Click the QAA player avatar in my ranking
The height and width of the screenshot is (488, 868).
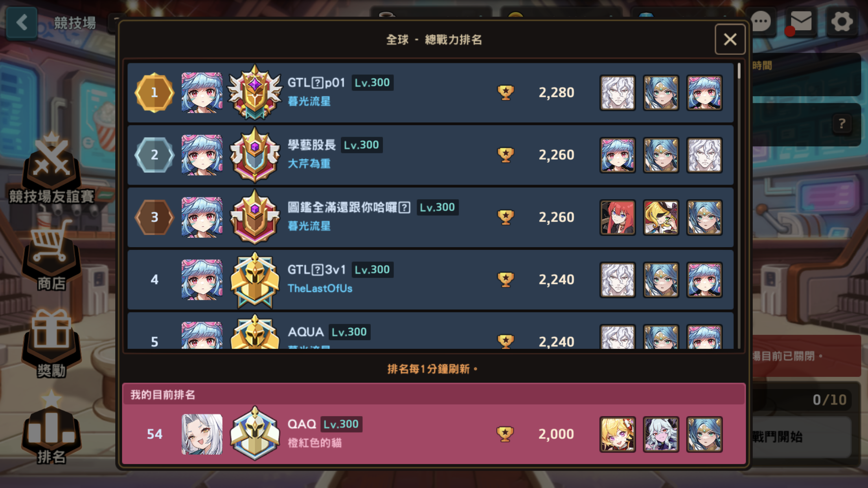pos(202,434)
